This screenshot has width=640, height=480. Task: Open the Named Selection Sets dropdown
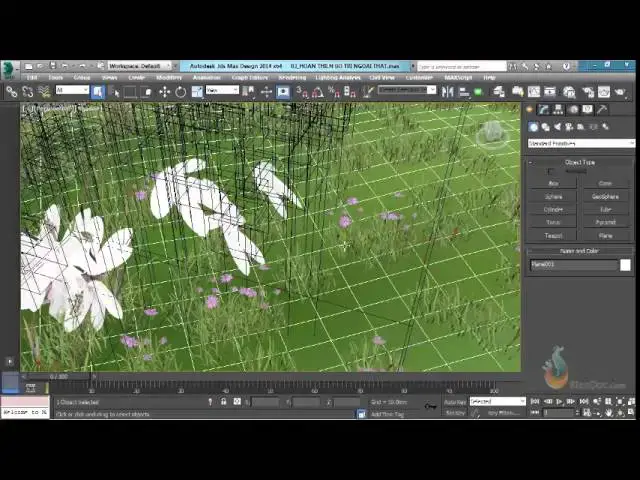point(407,90)
